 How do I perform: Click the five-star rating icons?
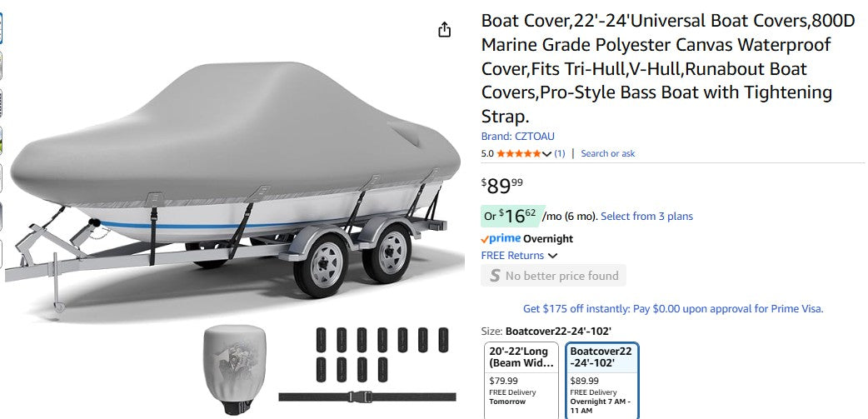pyautogui.click(x=518, y=153)
